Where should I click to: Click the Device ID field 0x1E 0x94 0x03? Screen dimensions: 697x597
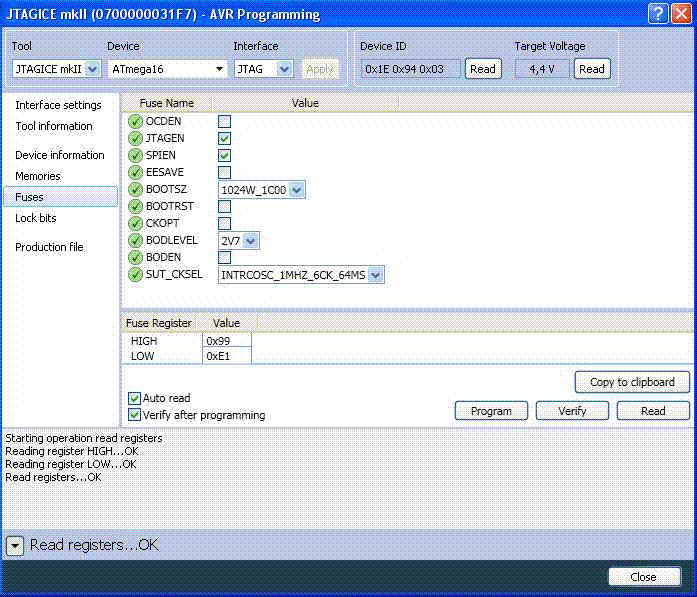click(410, 69)
